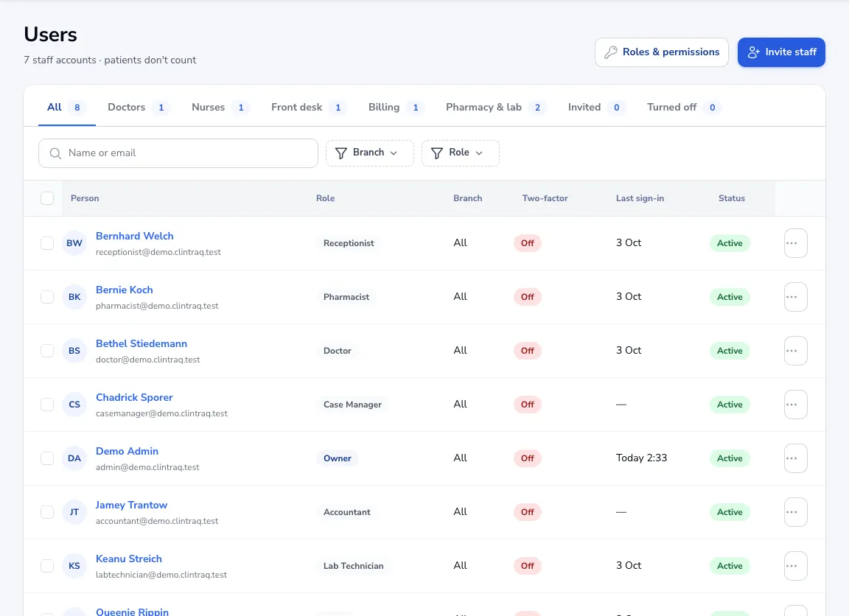Click the Pharmacist role badge
Viewport: 849px width, 616px height.
346,297
